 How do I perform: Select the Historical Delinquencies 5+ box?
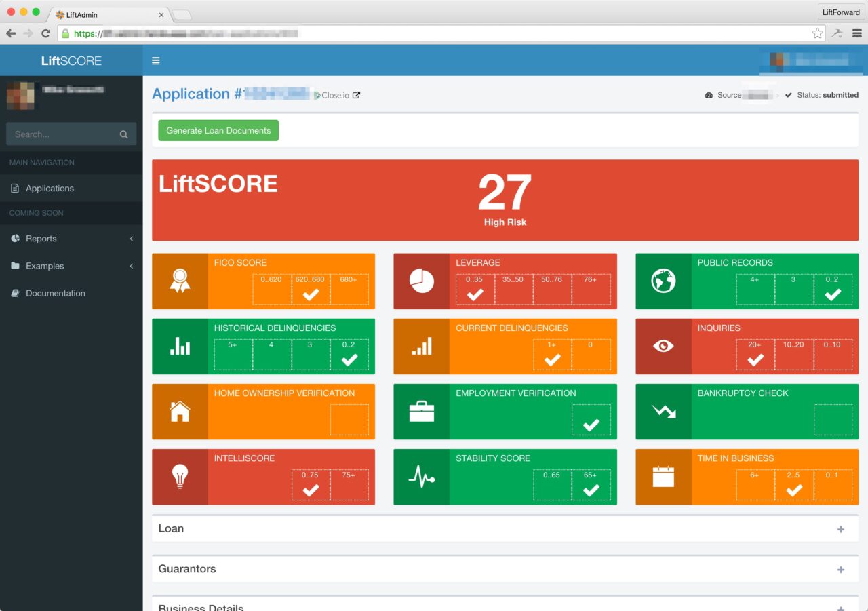tap(233, 355)
